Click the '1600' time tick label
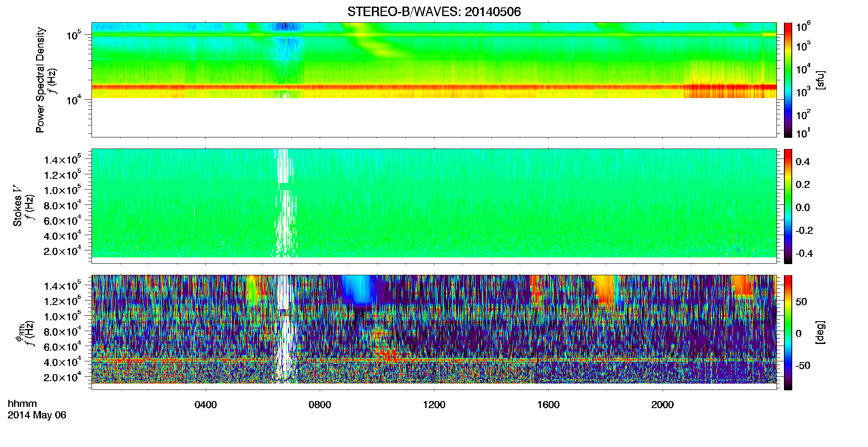The height and width of the screenshot is (447, 868). (x=548, y=404)
